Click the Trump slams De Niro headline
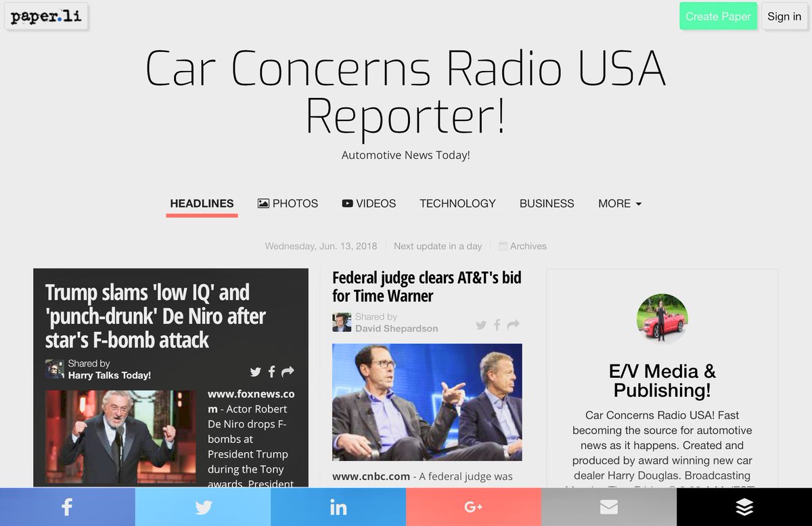Viewport: 812px width, 526px height. pyautogui.click(x=156, y=316)
